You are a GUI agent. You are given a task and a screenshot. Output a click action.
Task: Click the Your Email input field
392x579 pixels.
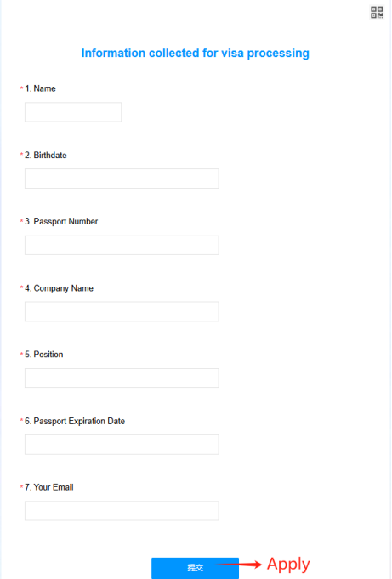[x=122, y=511]
